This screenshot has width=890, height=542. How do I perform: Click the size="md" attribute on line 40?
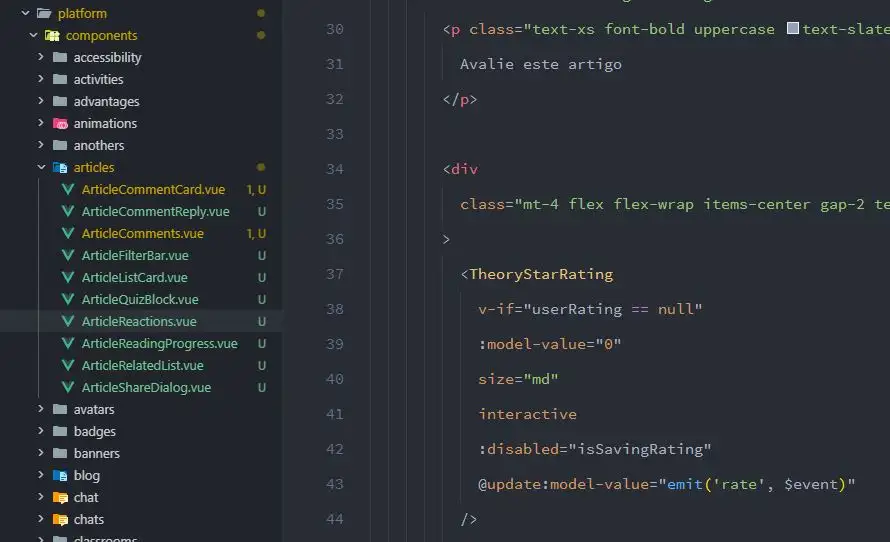pos(518,379)
